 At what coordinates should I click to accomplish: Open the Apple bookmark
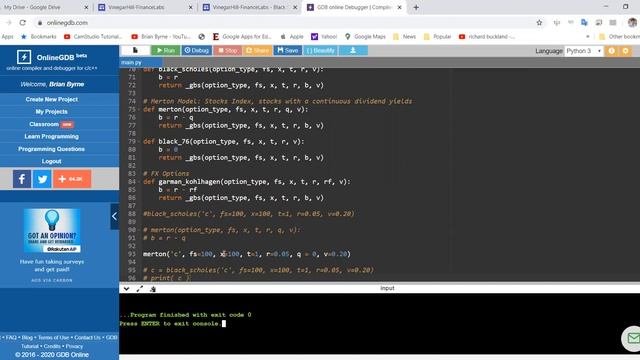292,37
